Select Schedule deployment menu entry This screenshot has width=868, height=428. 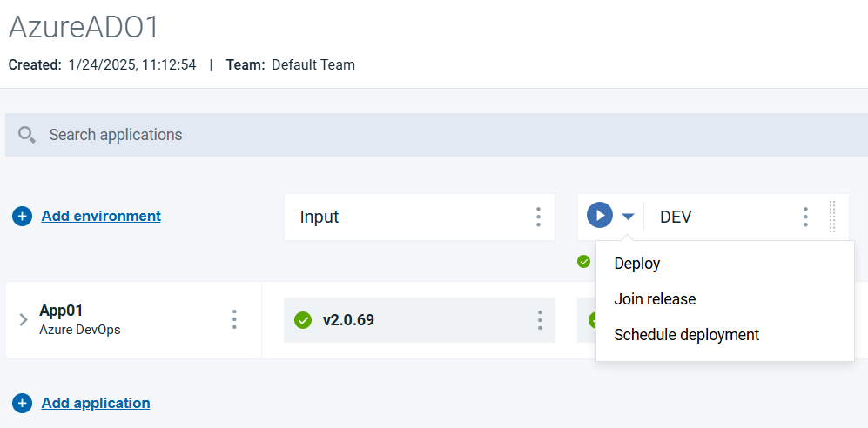(x=686, y=335)
